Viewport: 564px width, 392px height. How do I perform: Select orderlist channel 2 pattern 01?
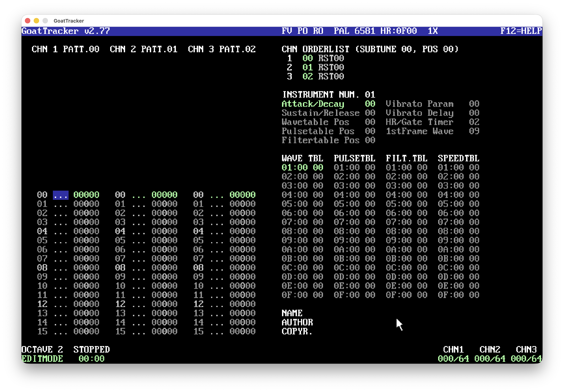tap(307, 68)
